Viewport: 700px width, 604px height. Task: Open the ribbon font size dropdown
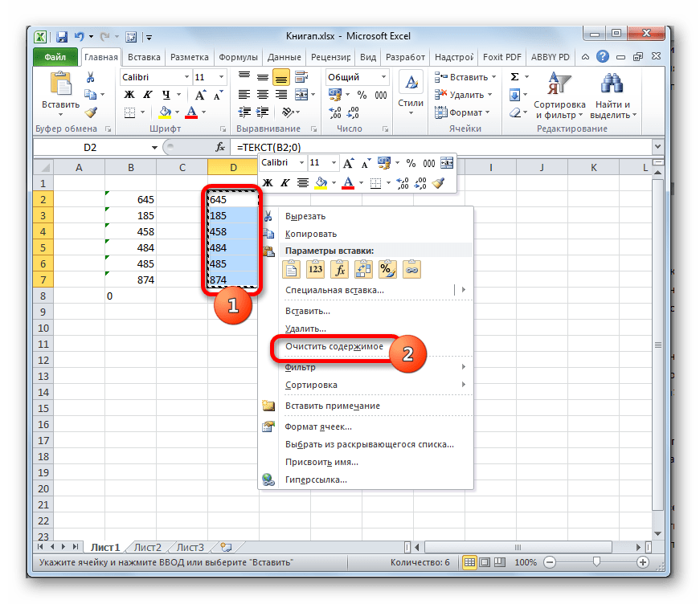coord(221,77)
